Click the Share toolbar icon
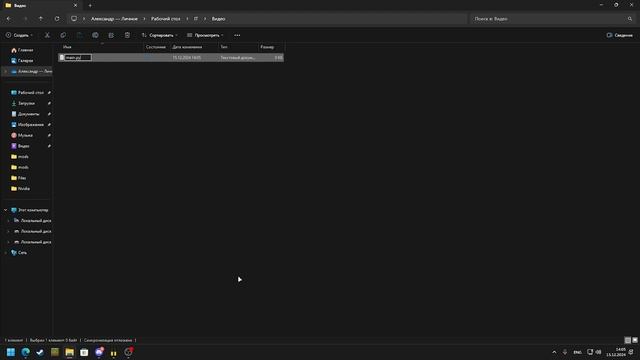640x360 pixels. click(111, 36)
